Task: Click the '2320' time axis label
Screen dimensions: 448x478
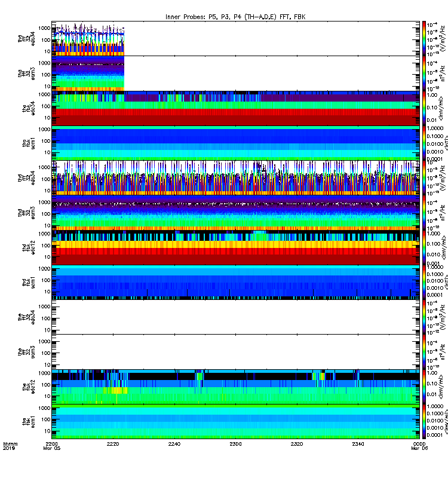Action: [x=297, y=444]
